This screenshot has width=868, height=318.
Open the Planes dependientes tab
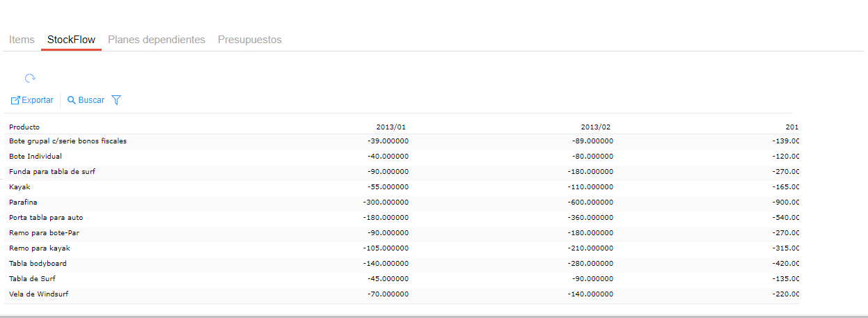click(157, 40)
